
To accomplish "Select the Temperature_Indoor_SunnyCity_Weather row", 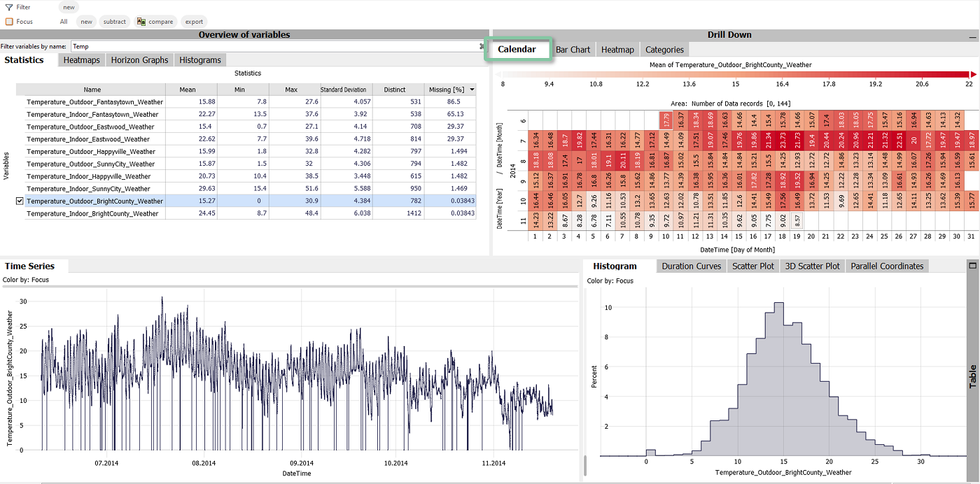I will [88, 189].
